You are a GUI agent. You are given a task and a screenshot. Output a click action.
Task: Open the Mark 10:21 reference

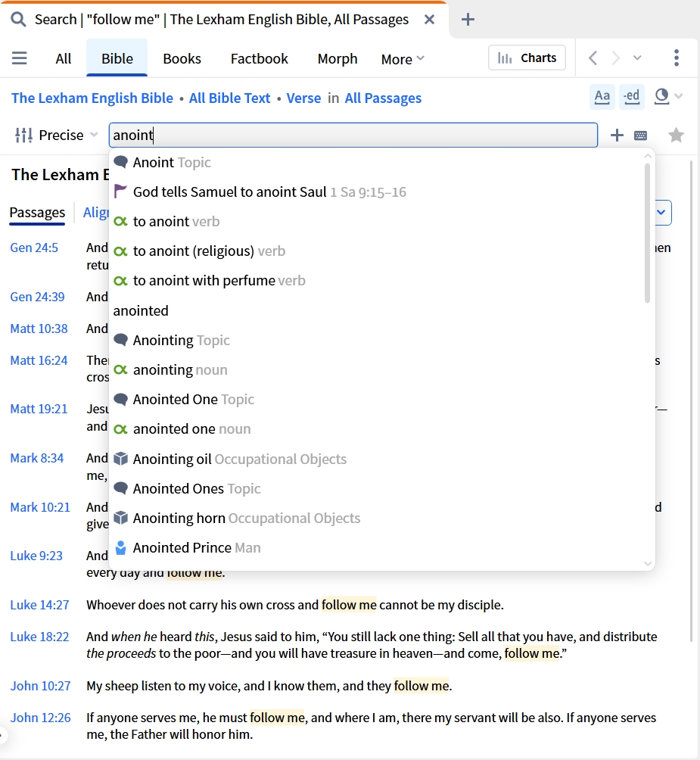tap(40, 507)
